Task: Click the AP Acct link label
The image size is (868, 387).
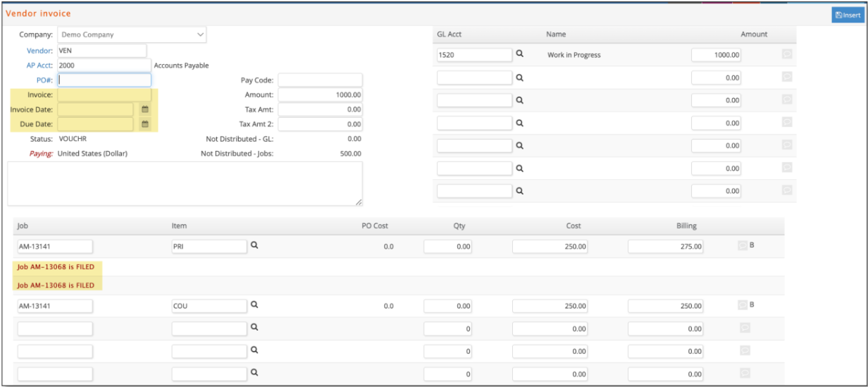Action: click(x=39, y=65)
